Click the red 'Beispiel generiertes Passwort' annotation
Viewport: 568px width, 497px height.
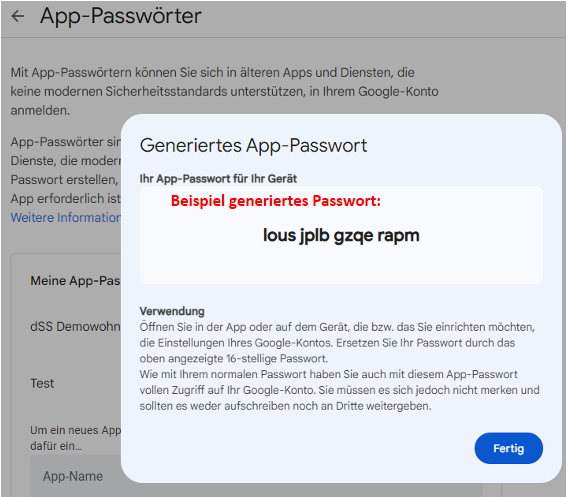276,201
